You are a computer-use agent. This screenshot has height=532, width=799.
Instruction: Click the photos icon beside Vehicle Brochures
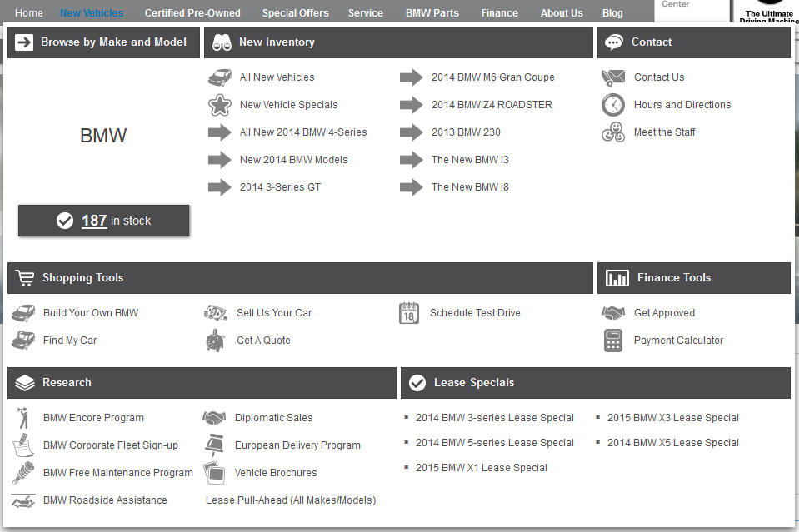click(x=214, y=473)
